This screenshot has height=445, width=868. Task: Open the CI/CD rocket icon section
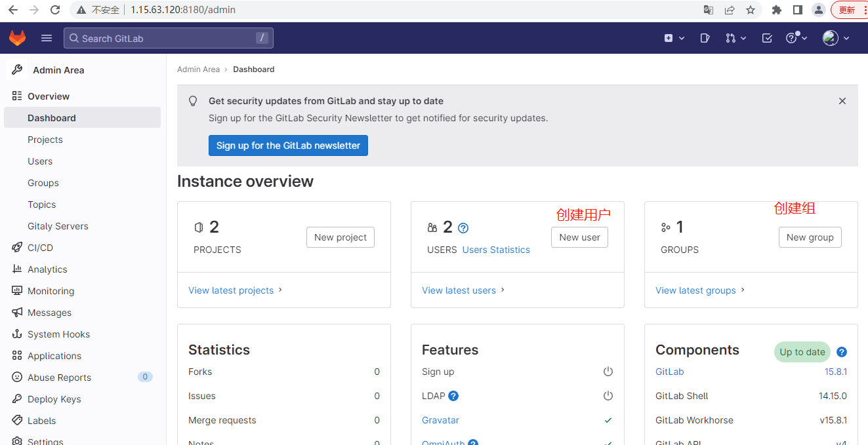click(17, 247)
